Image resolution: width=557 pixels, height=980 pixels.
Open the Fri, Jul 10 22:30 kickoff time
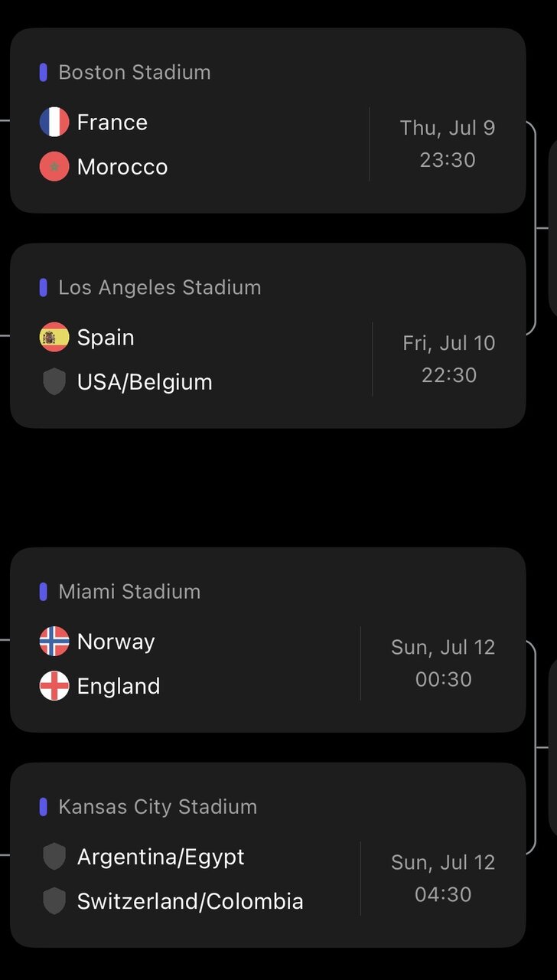pyautogui.click(x=449, y=359)
